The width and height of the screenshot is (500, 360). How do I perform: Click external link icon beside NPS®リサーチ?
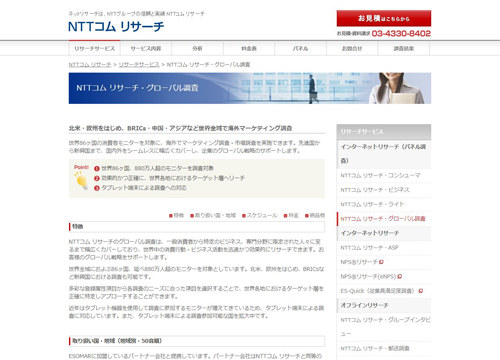point(381,262)
